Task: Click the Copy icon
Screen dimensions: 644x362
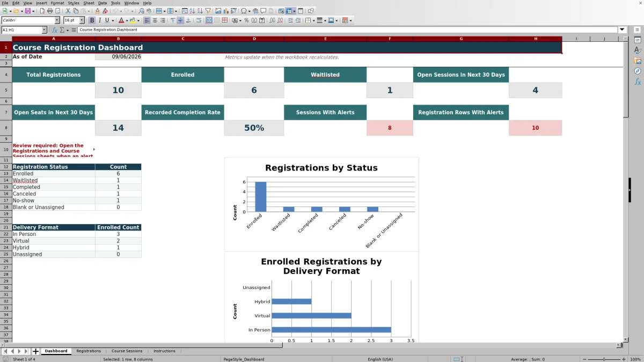Action: tap(76, 11)
